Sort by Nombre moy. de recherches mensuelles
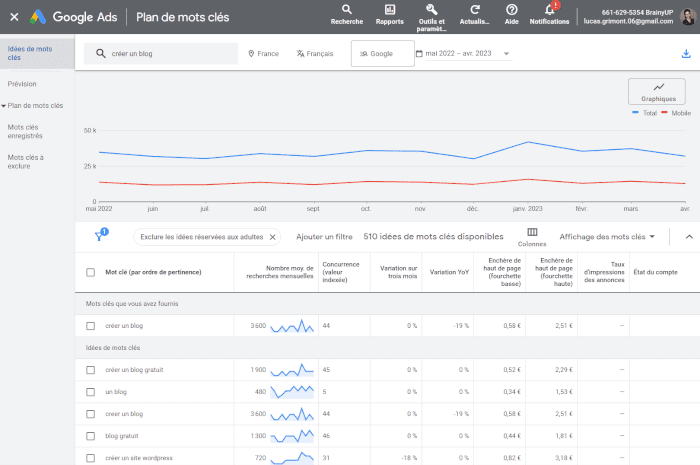The height and width of the screenshot is (465, 700). [x=280, y=272]
